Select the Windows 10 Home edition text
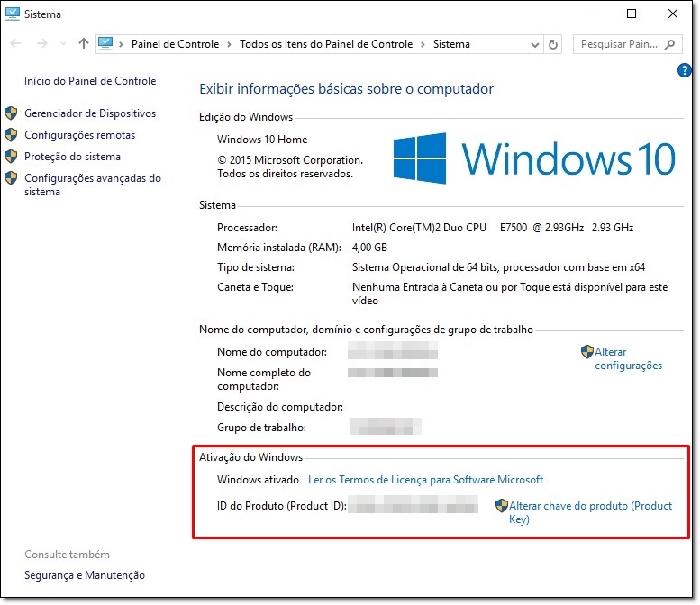 (x=262, y=140)
